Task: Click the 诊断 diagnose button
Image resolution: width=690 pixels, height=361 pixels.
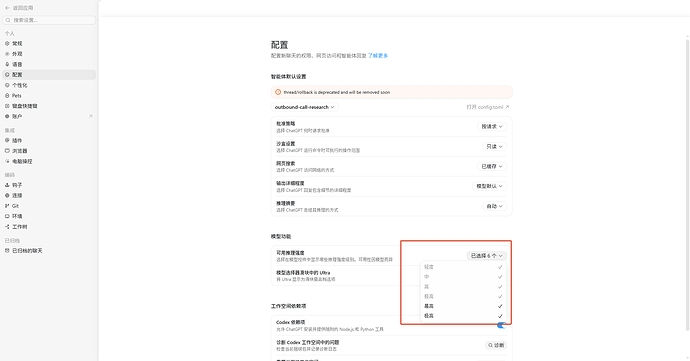Action: point(496,345)
